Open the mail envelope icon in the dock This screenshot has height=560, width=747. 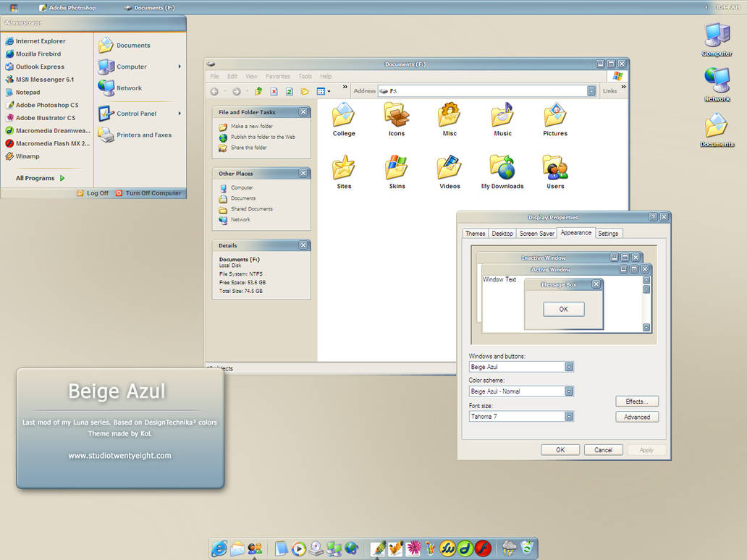237,549
